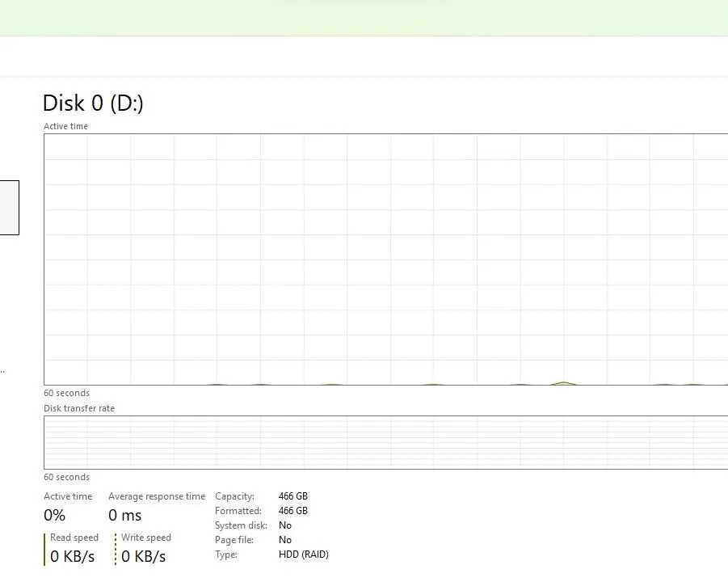Viewport: 728px width, 582px height.
Task: Click the dashed Write speed indicator line
Action: (116, 549)
